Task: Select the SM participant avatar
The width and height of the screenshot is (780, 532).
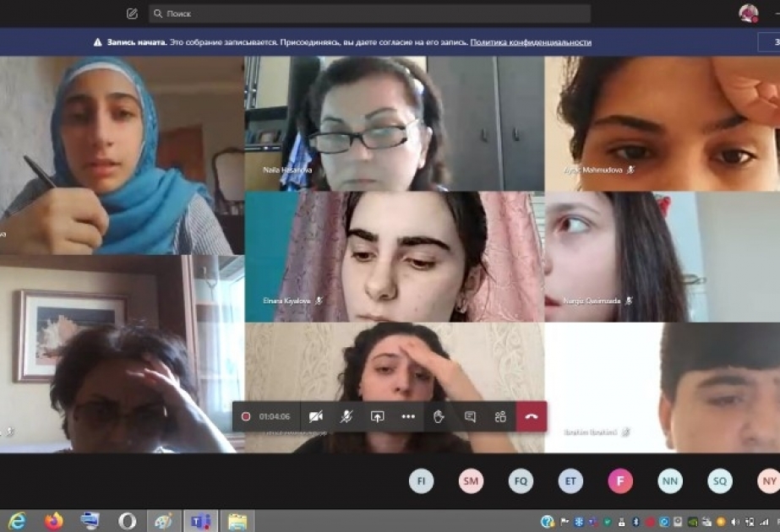Action: pyautogui.click(x=471, y=480)
